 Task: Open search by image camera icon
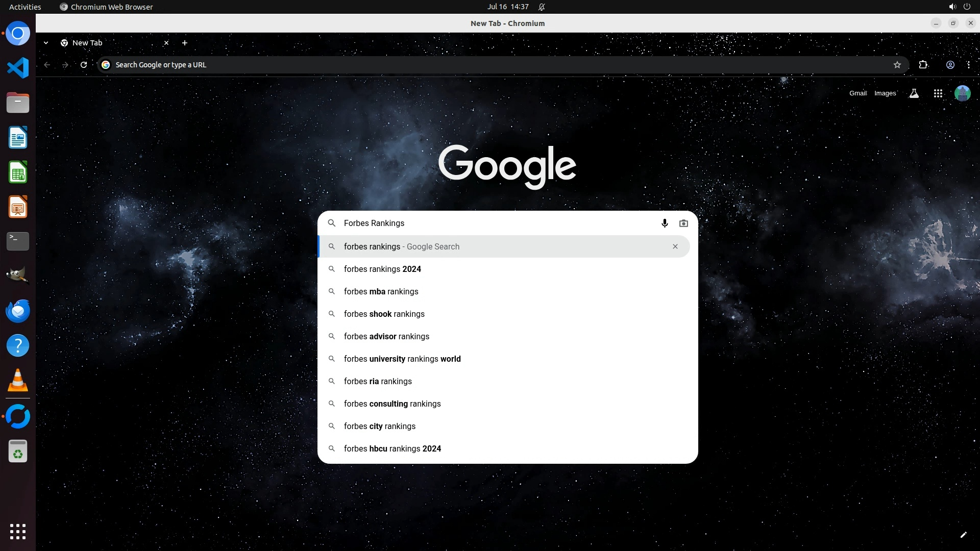[683, 223]
